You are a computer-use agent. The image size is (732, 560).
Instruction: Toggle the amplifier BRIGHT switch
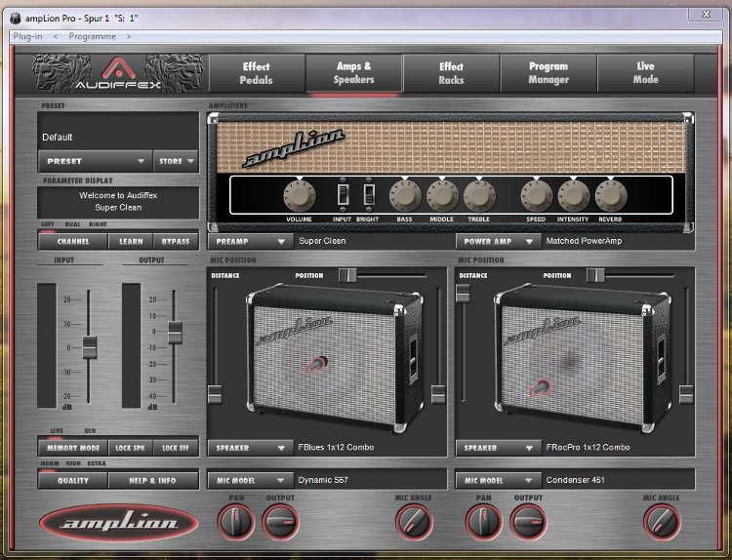click(x=369, y=194)
